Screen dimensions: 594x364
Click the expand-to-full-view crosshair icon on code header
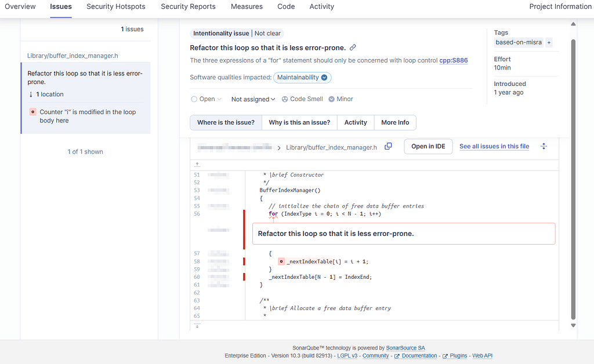click(544, 147)
